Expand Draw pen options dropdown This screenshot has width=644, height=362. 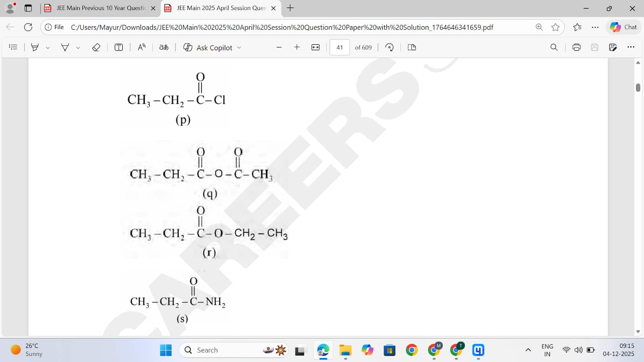point(78,47)
